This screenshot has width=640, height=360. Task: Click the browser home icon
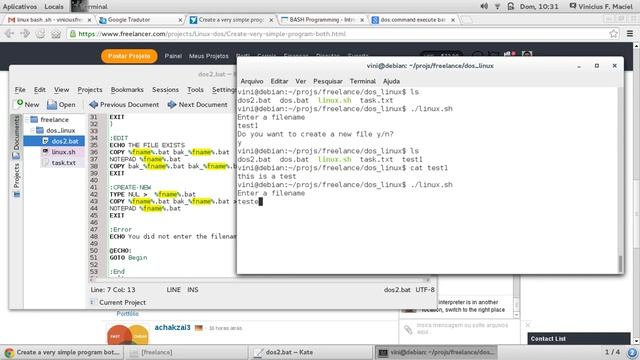tap(56, 34)
